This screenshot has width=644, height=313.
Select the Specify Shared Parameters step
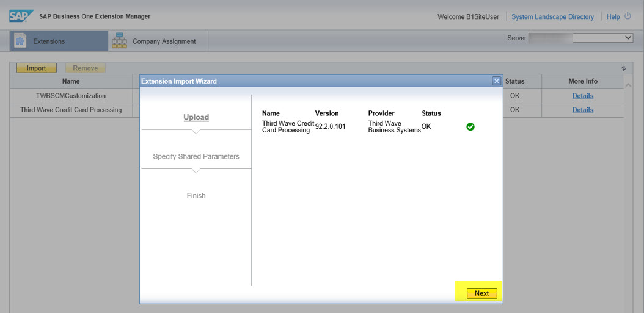click(x=196, y=156)
